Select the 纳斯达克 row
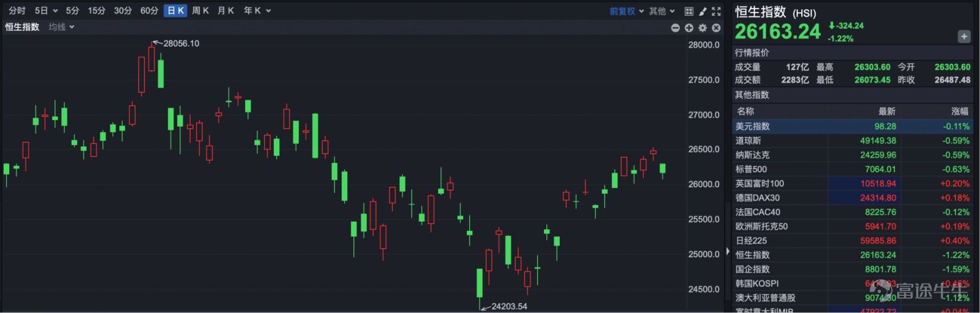 853,155
